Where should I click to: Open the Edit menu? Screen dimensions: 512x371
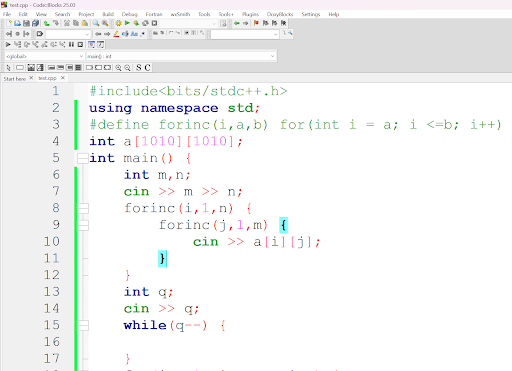click(23, 14)
